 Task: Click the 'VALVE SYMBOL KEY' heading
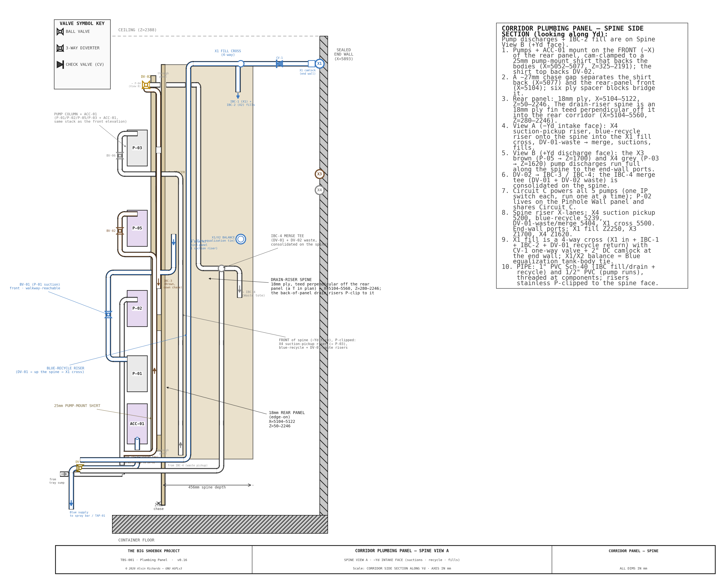tap(82, 24)
